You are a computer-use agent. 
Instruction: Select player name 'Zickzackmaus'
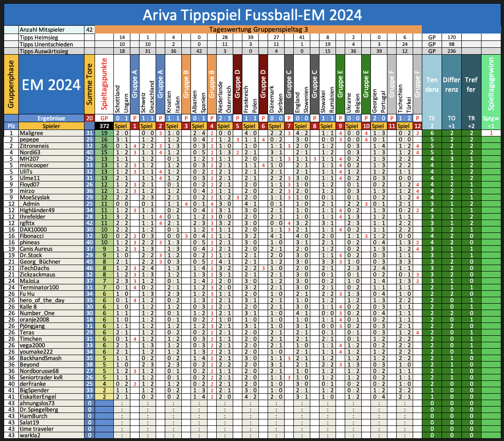pyautogui.click(x=37, y=274)
